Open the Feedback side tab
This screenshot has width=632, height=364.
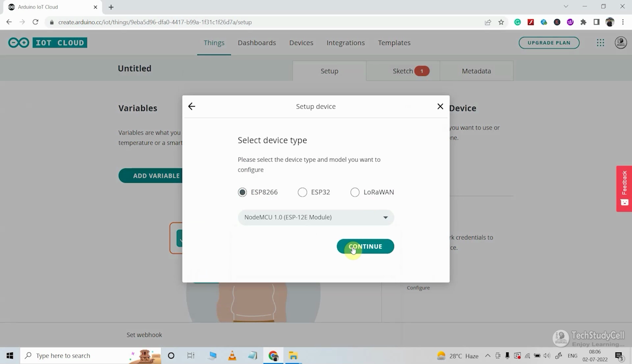(624, 189)
